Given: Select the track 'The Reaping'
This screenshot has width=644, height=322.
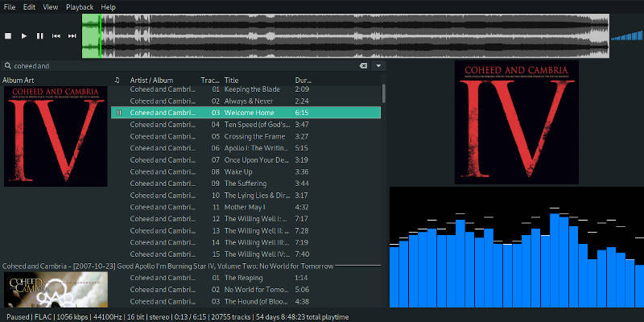Looking at the screenshot, I should point(246,278).
